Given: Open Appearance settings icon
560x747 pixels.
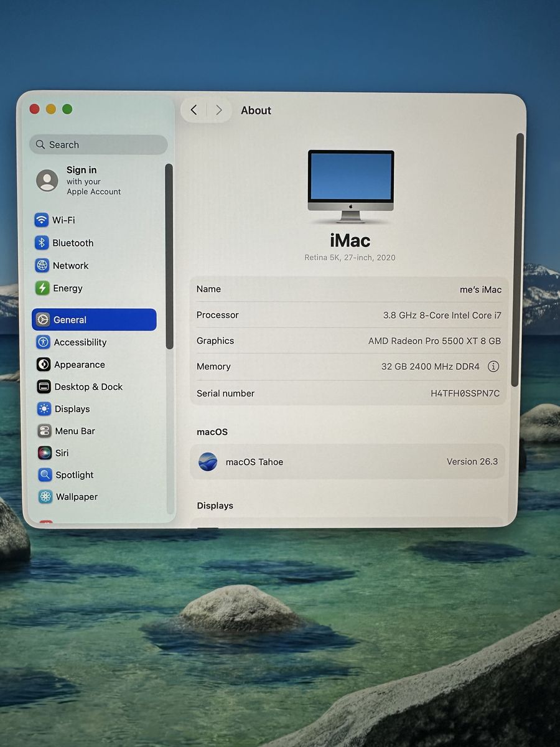Looking at the screenshot, I should [x=44, y=365].
